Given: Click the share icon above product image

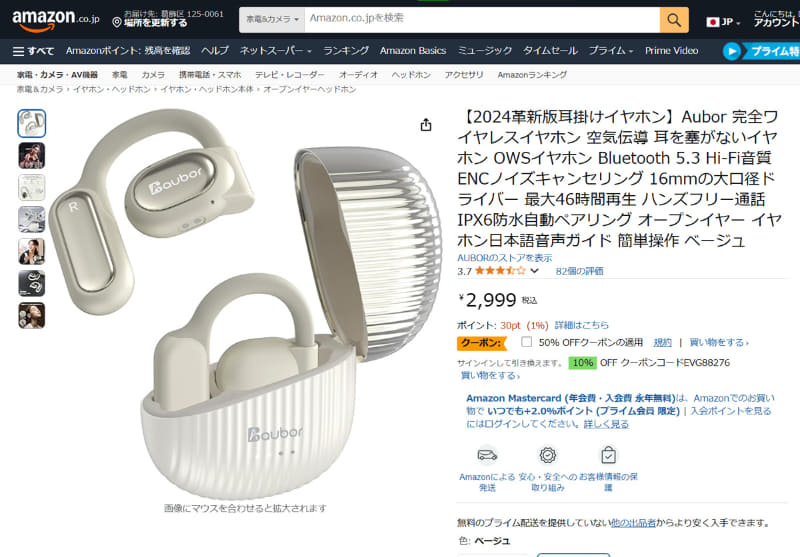Looking at the screenshot, I should point(426,125).
